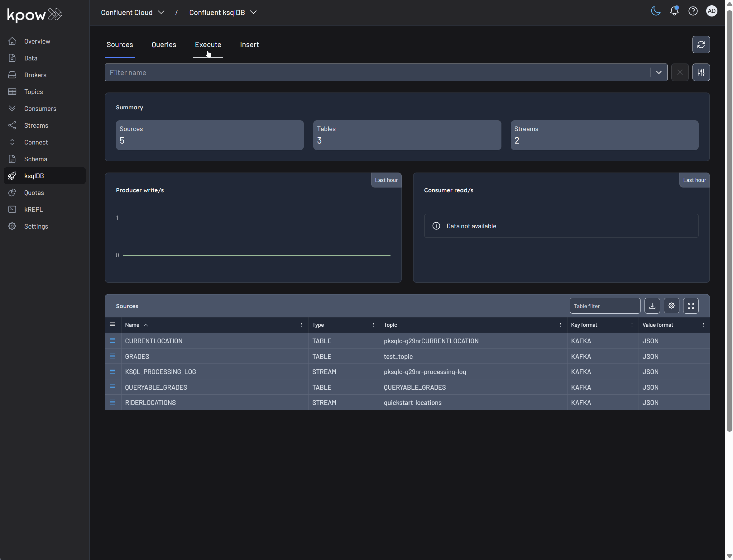The width and height of the screenshot is (733, 560).
Task: Switch to the Sources tab
Action: [x=120, y=45]
